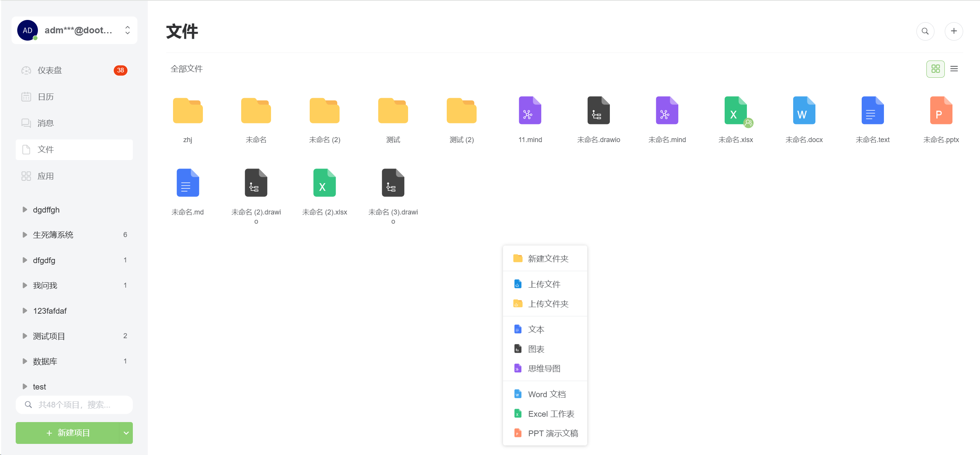The width and height of the screenshot is (980, 455).
Task: Open the 未命名.docx Word file
Action: point(804,111)
